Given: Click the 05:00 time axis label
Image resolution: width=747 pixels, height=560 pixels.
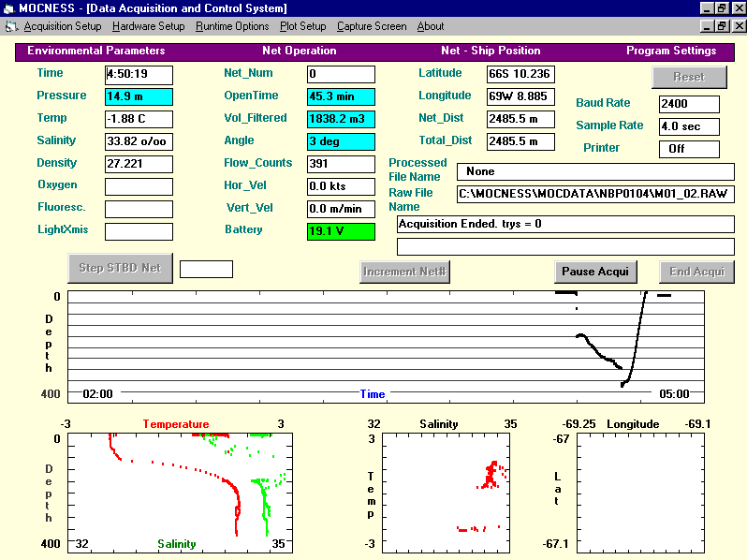Looking at the screenshot, I should pyautogui.click(x=674, y=394).
